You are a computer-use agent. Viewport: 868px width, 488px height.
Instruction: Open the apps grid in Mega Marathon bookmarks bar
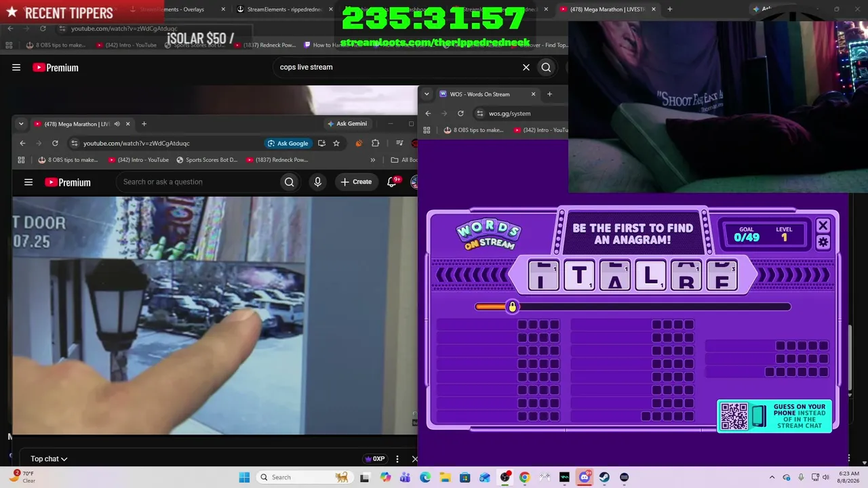pyautogui.click(x=21, y=160)
